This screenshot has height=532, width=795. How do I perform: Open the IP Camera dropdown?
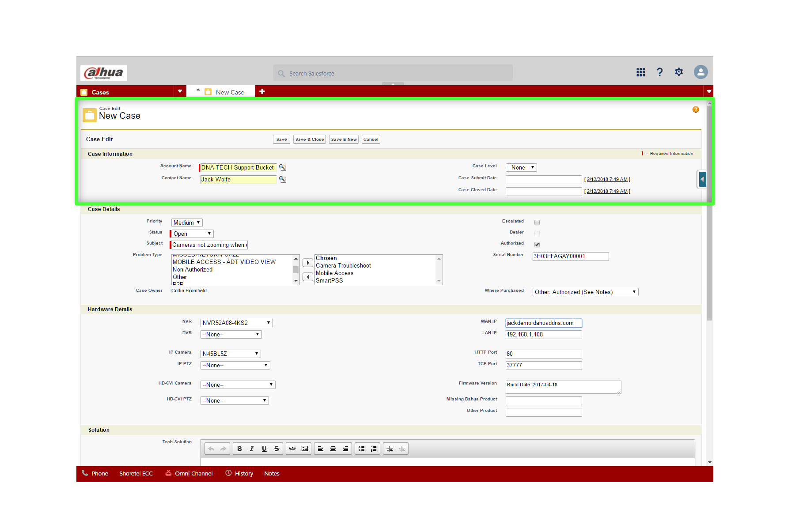coord(231,354)
